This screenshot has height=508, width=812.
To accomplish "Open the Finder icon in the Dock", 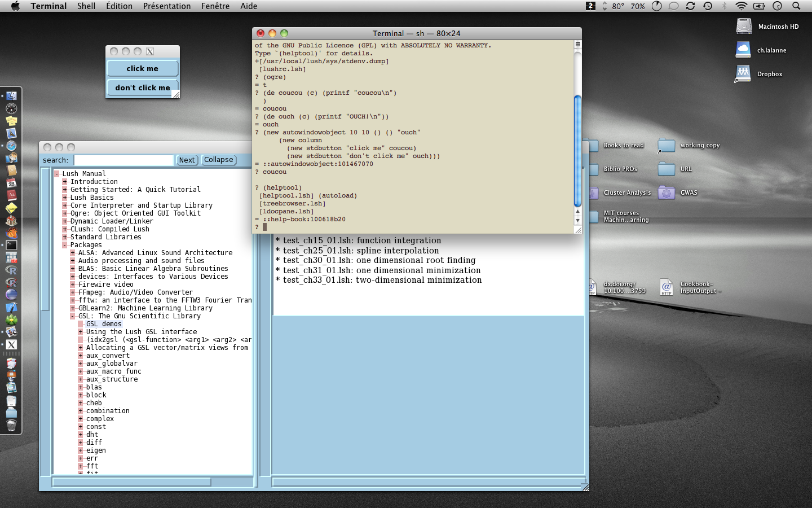I will click(x=11, y=96).
